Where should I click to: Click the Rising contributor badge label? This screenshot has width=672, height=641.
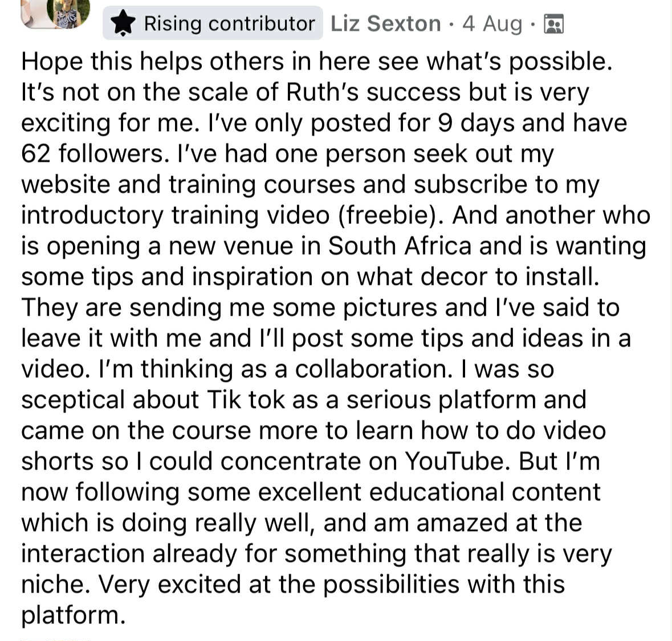click(x=229, y=23)
